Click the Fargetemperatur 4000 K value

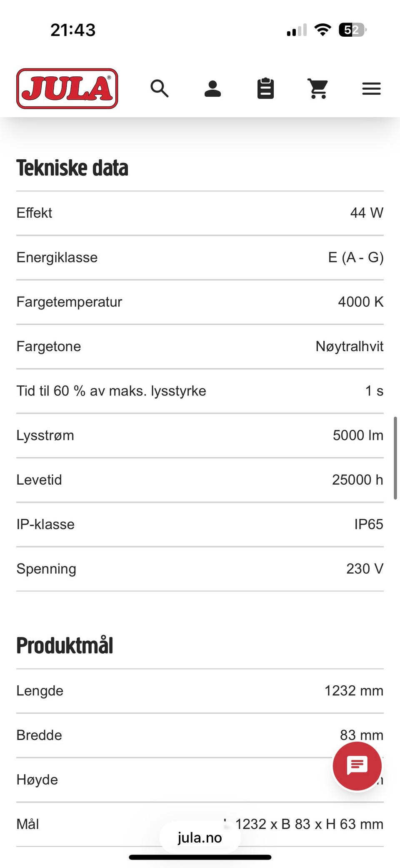pos(360,302)
